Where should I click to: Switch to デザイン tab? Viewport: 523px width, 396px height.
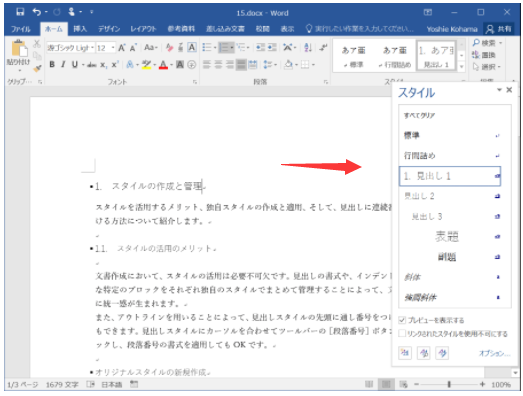coord(109,29)
